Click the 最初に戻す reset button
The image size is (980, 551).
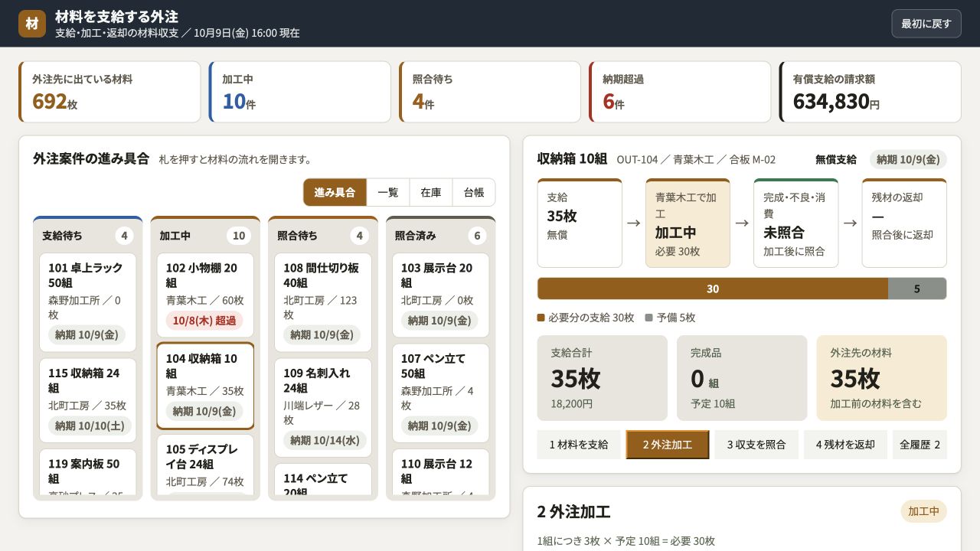click(x=926, y=24)
